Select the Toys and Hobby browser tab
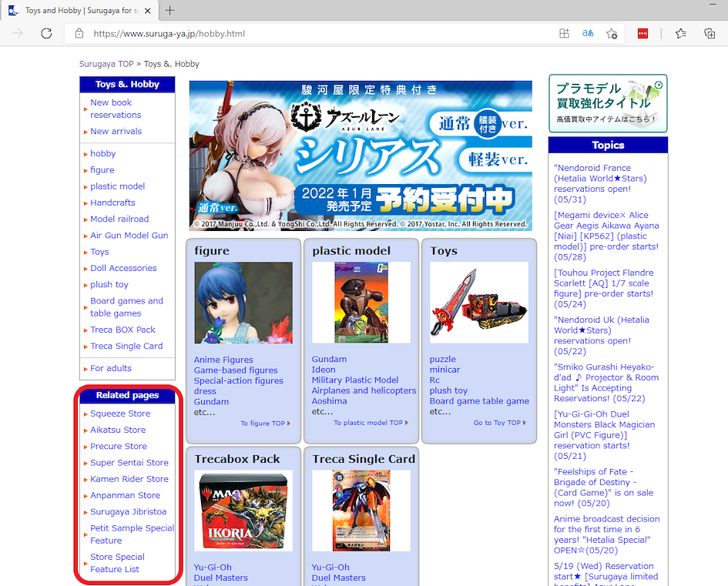The height and width of the screenshot is (586, 728). [x=79, y=10]
